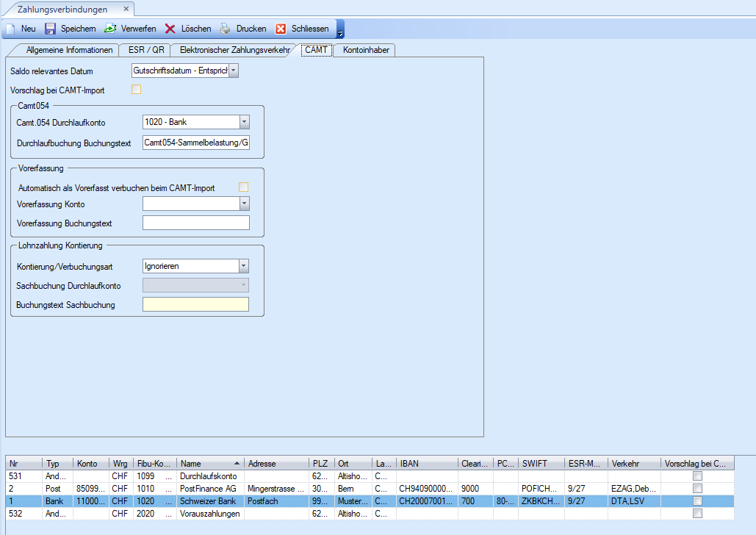
Task: Open the toolbar overflow options arrow
Action: coord(340,31)
